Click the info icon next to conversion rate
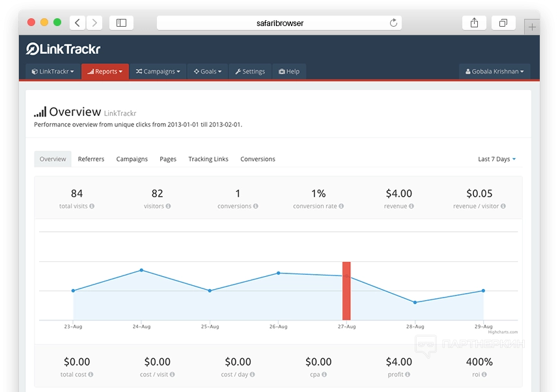The height and width of the screenshot is (392, 558). click(341, 206)
